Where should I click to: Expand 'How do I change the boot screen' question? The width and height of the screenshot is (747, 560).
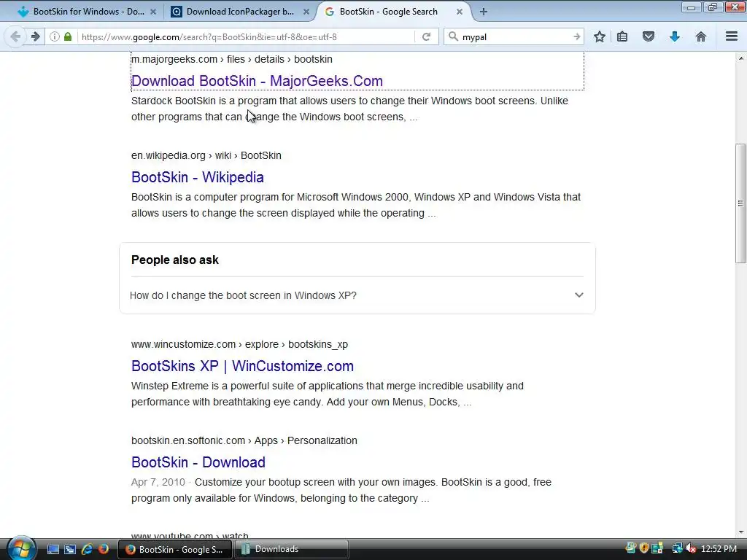[x=357, y=295]
